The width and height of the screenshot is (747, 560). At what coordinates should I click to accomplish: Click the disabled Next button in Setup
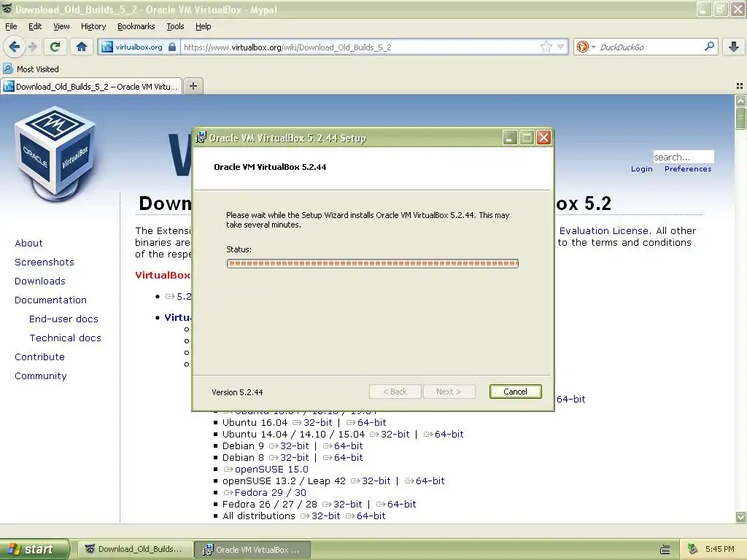click(x=449, y=392)
